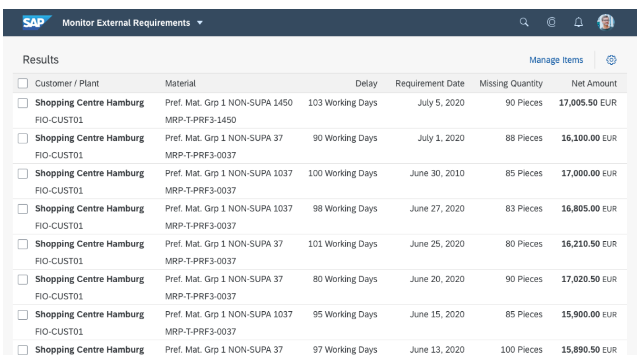Click 17,005.50 EUR net amount

(x=588, y=102)
